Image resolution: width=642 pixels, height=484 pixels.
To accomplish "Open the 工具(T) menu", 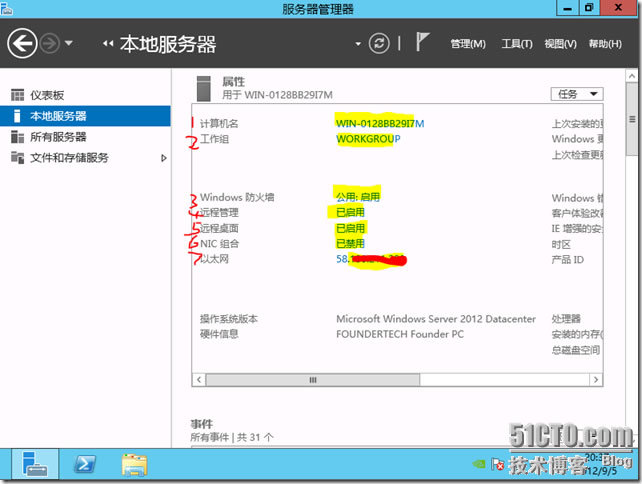I will coord(516,44).
